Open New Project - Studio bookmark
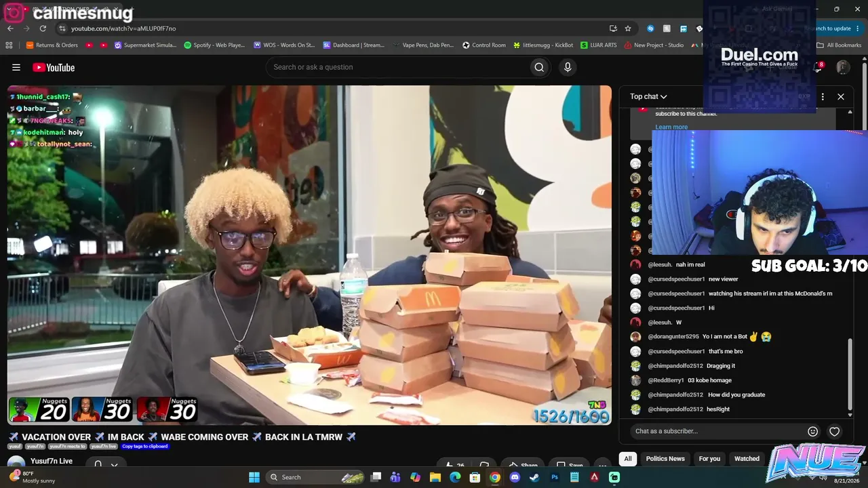This screenshot has height=488, width=868. [x=654, y=45]
